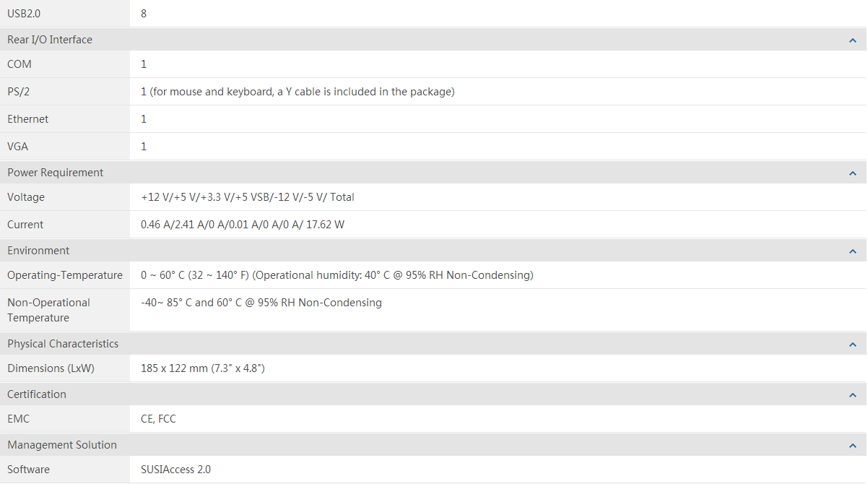Click the Operating-Temperature row label

point(65,275)
